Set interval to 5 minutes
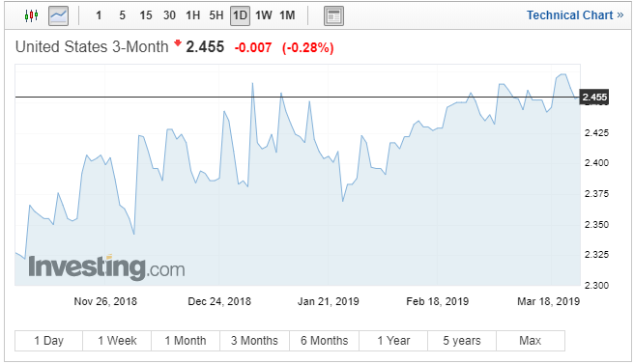 click(x=122, y=15)
